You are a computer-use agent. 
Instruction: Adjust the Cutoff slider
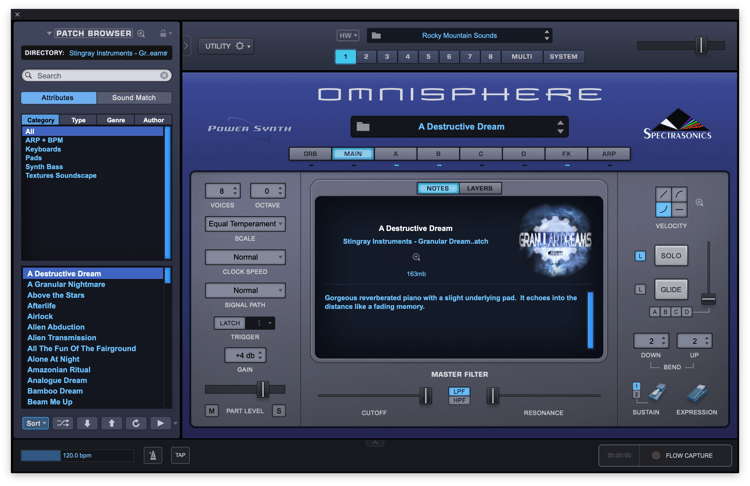(x=425, y=396)
